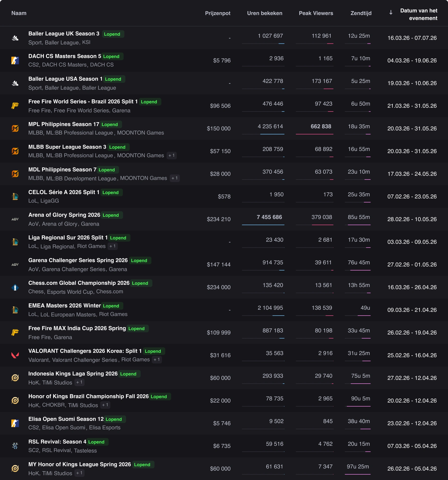Click the MY Honor of Kings League icon

pos(15,469)
